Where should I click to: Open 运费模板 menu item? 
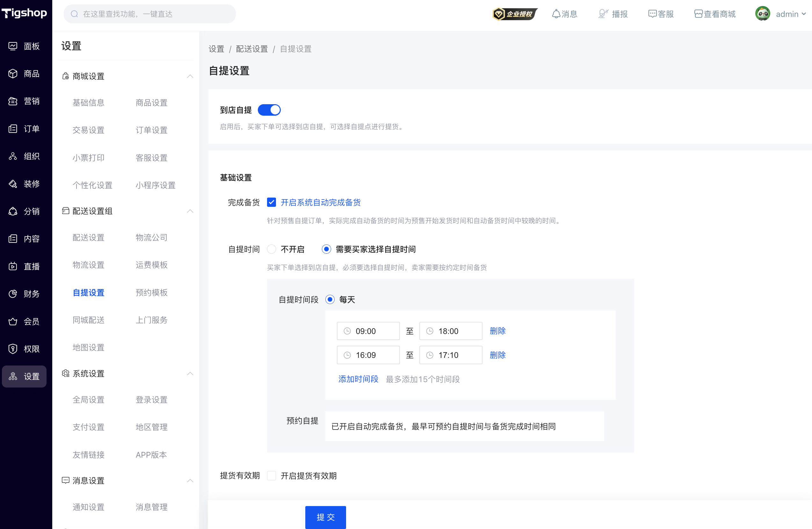pos(151,265)
